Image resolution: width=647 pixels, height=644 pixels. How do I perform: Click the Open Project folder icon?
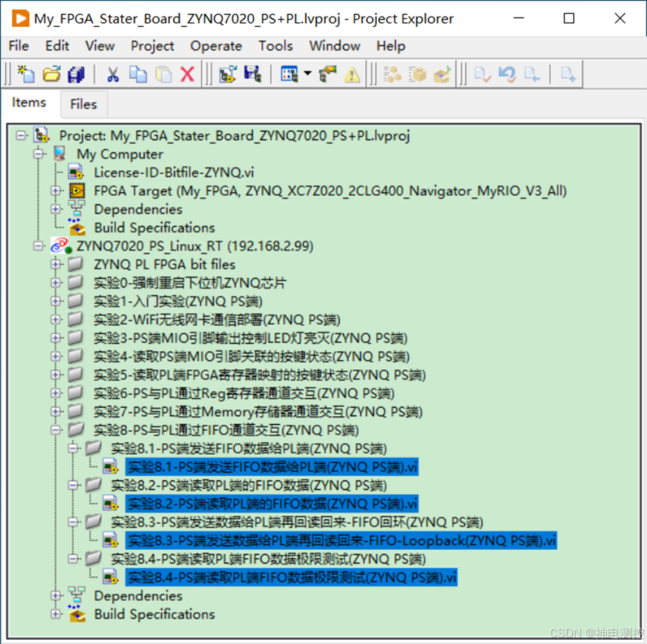point(51,75)
